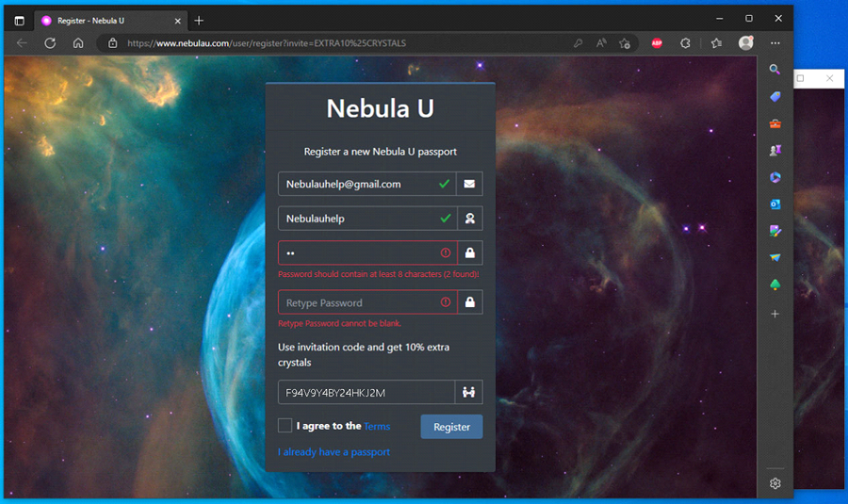Open sidebar Search magnifier
848x504 pixels.
coord(775,69)
